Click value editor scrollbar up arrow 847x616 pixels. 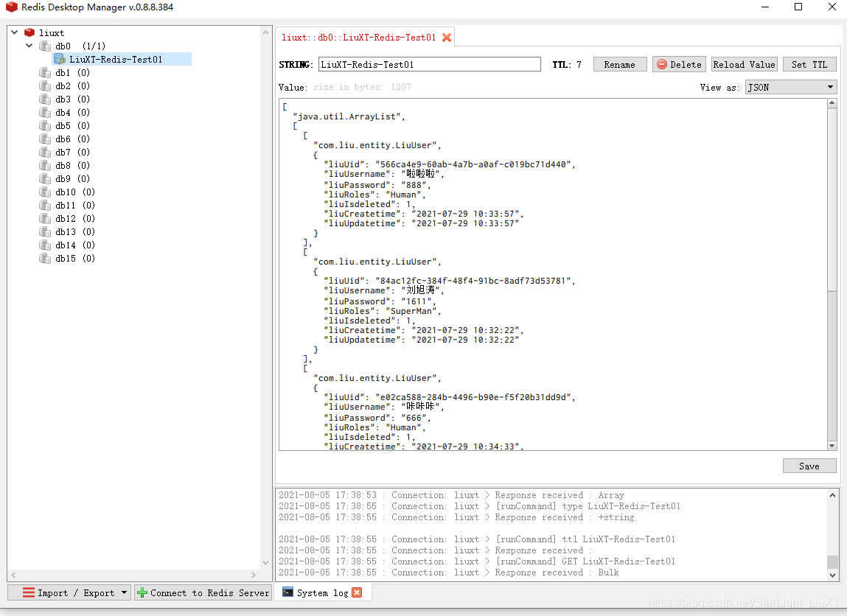click(x=832, y=102)
